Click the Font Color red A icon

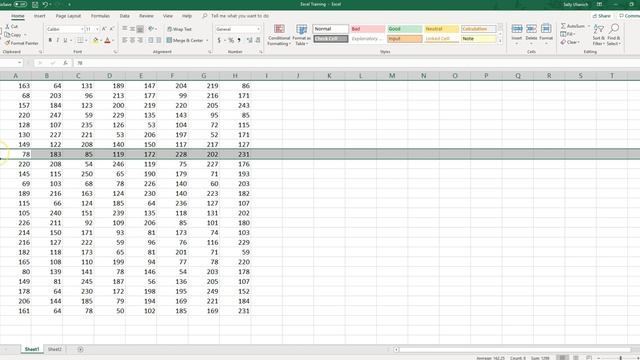pos(107,40)
